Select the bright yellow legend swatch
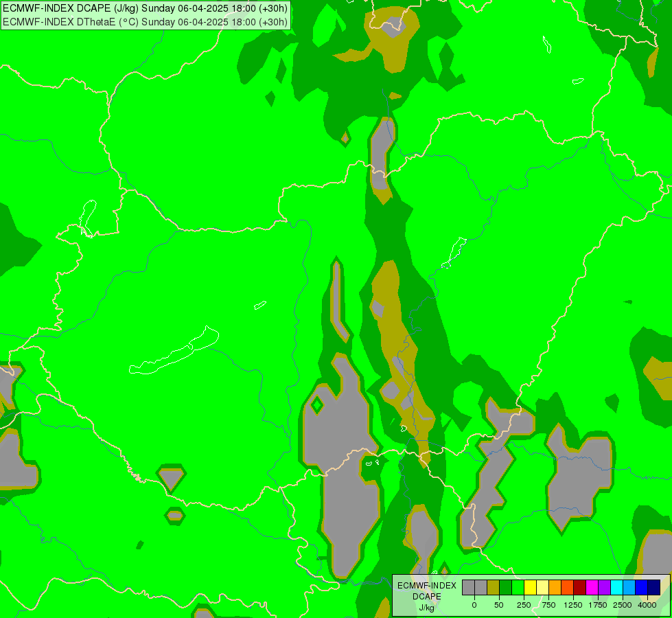 530,587
